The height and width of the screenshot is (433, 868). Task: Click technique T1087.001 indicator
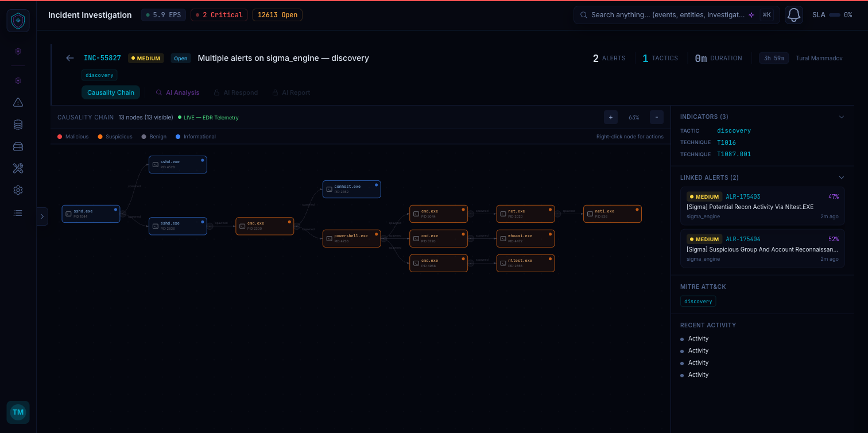tap(734, 154)
